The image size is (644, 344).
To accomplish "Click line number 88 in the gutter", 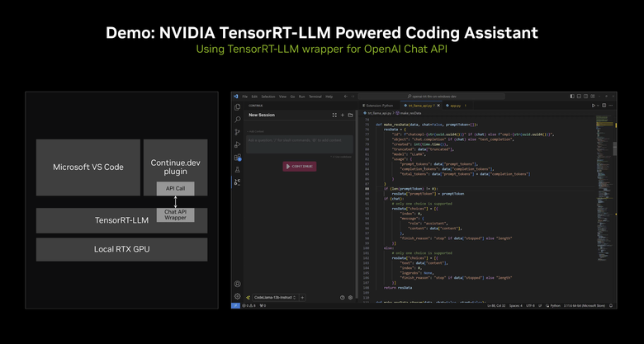I will click(x=367, y=189).
